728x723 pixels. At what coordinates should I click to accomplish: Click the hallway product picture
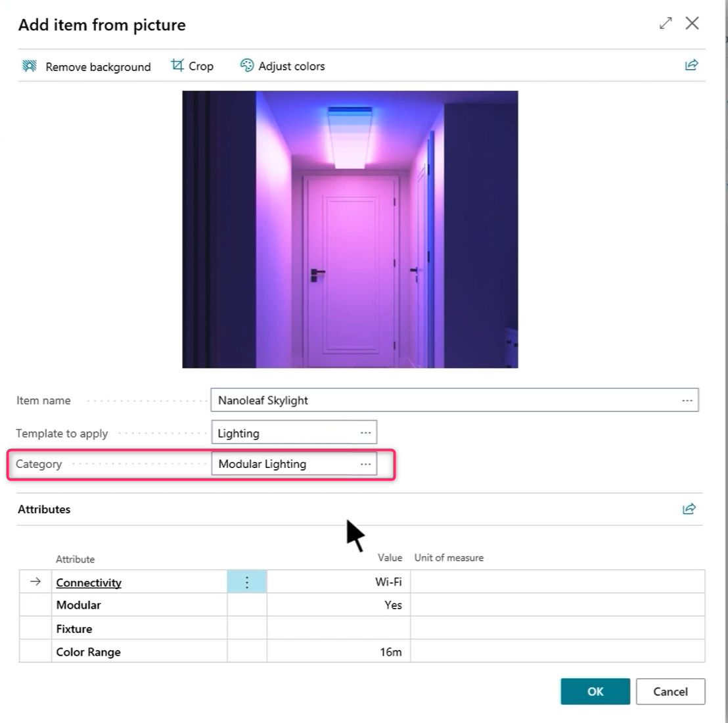pos(350,229)
